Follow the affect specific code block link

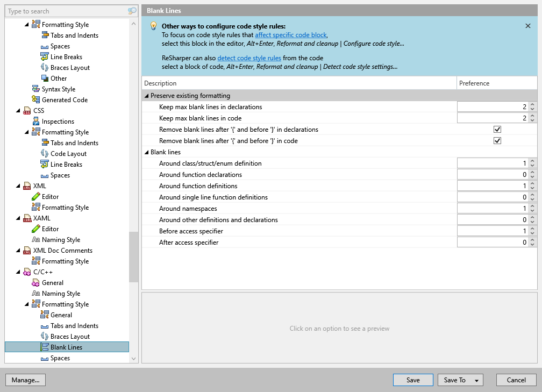[291, 34]
